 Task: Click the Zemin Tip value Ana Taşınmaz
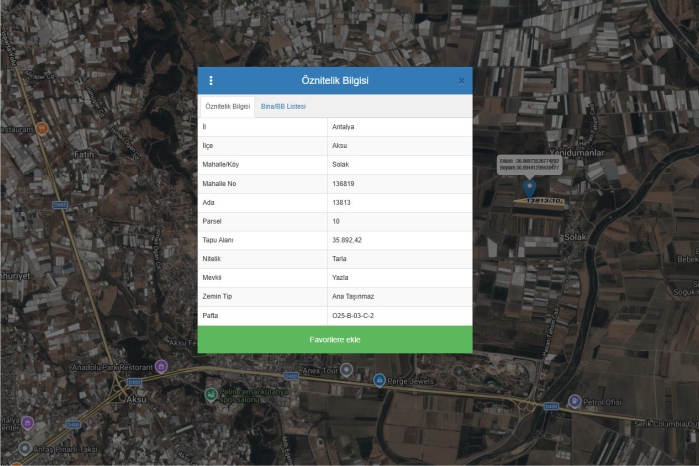pyautogui.click(x=353, y=297)
